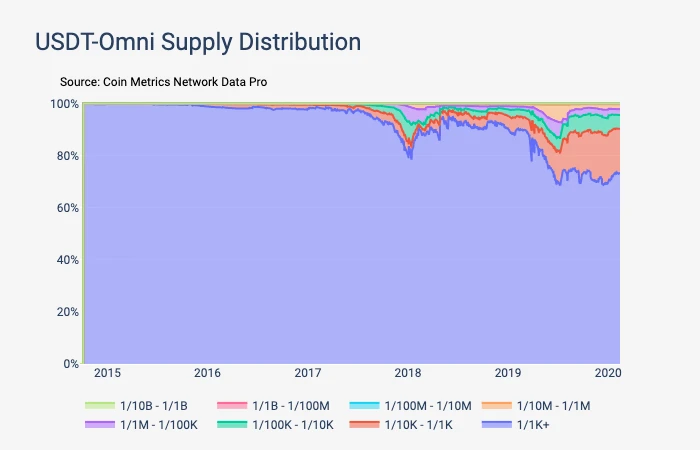The width and height of the screenshot is (700, 450).
Task: Select the 2016 x-axis tick label
Action: pyautogui.click(x=207, y=373)
